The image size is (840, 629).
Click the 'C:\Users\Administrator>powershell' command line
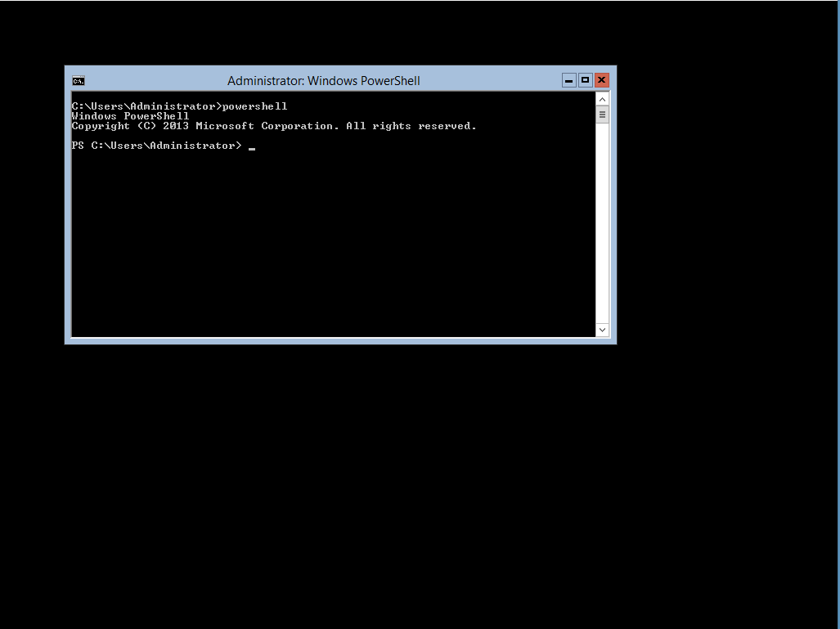tap(179, 106)
